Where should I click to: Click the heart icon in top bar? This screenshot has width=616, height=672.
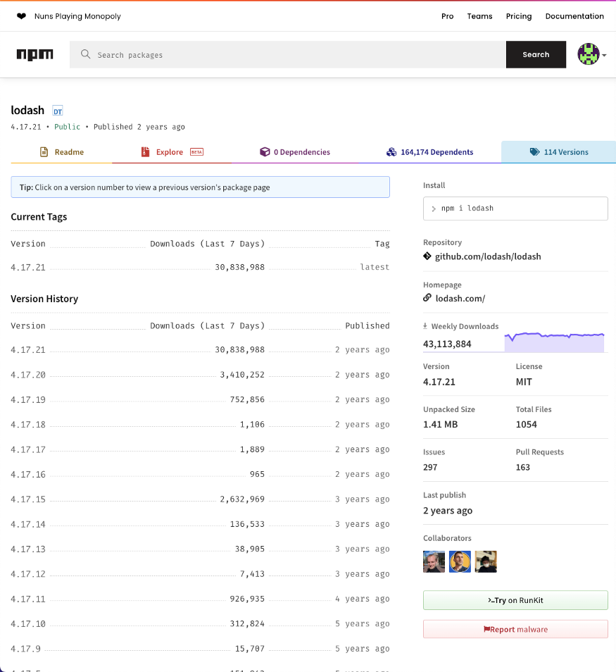[21, 16]
